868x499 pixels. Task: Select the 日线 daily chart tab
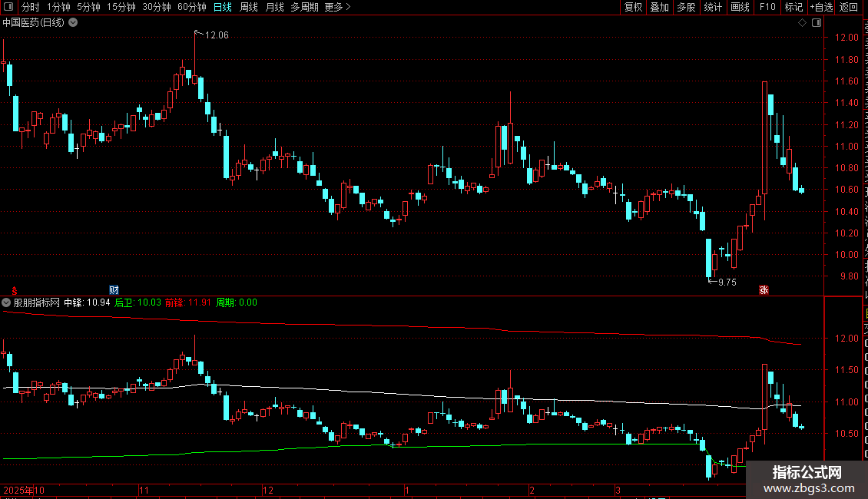point(223,7)
